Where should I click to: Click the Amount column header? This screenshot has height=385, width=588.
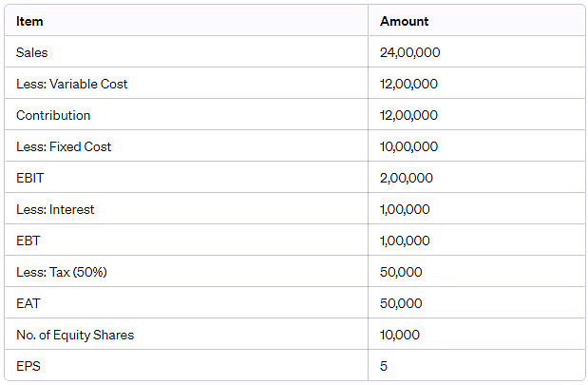404,21
